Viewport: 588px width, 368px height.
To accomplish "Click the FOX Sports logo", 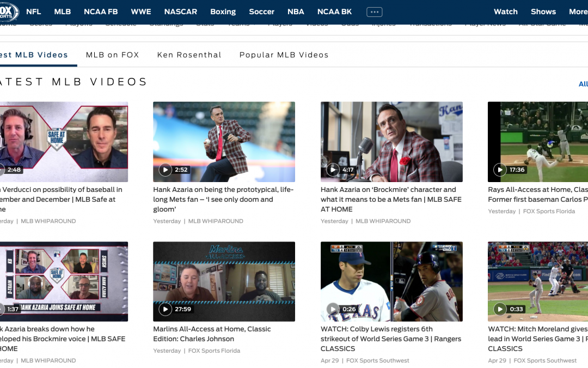I will 8,11.
